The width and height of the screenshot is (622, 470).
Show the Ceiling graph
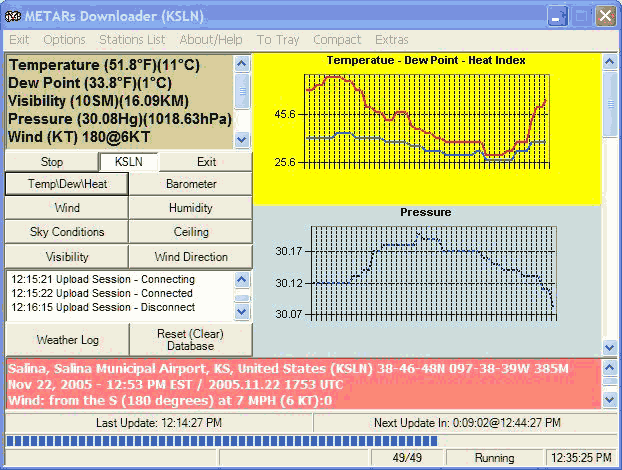coord(191,232)
